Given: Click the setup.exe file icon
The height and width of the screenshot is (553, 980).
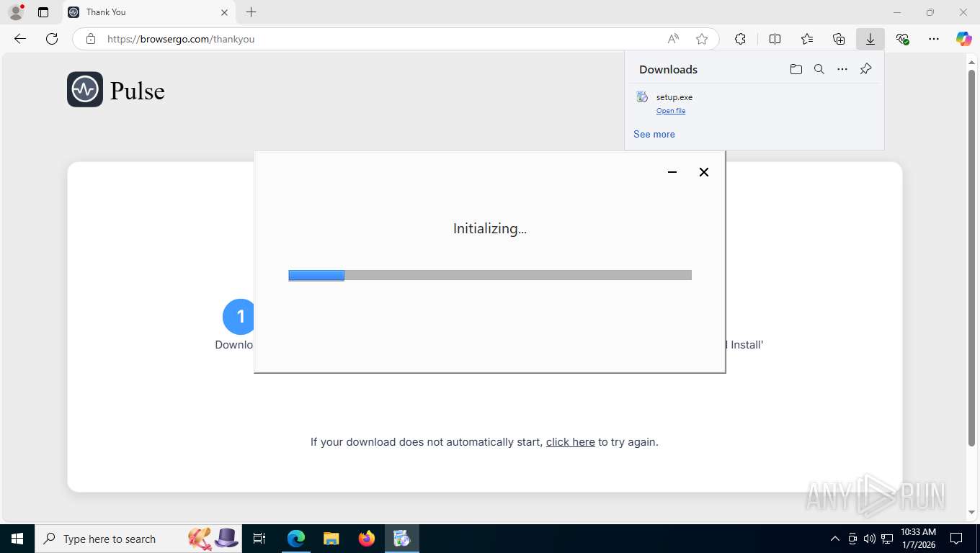Looking at the screenshot, I should click(642, 96).
